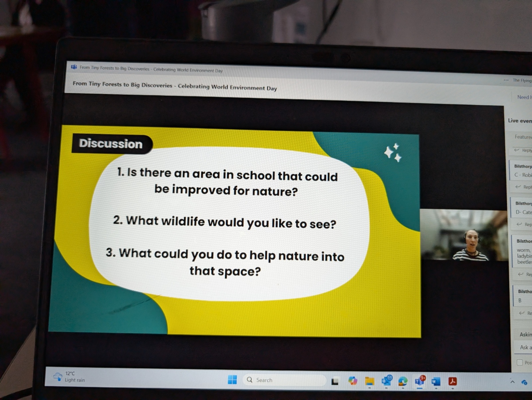Launch Copilot from the taskbar

(352, 381)
